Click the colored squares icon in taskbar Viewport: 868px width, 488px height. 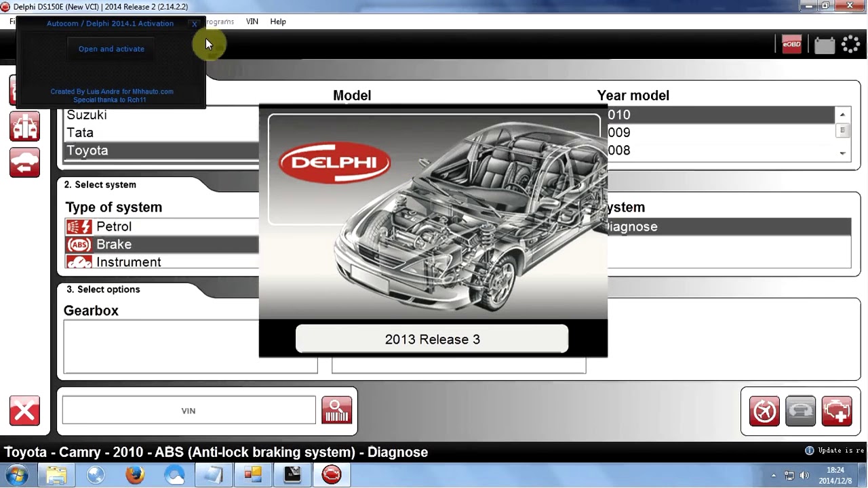253,475
